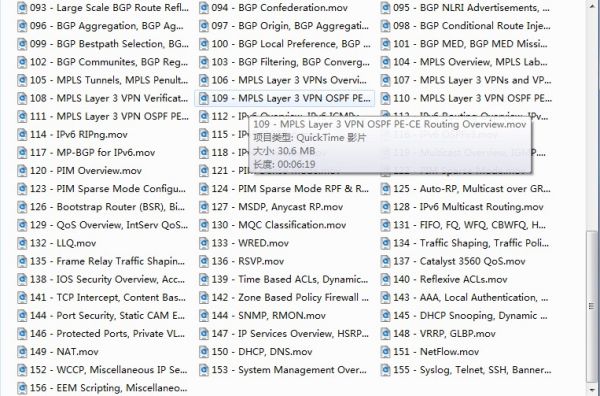Select file 108 - MPLS Layer 3 VPN Verificat
This screenshot has height=396, width=600.
103,98
